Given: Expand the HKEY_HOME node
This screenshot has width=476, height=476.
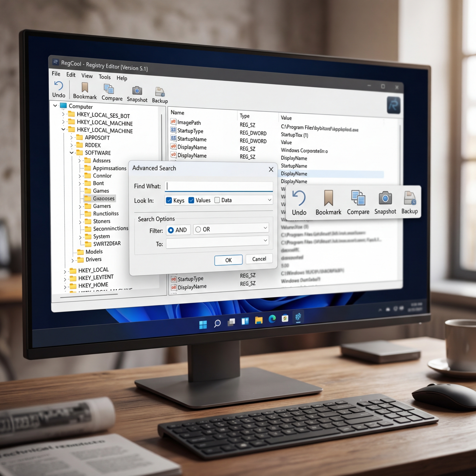Looking at the screenshot, I should (x=65, y=287).
